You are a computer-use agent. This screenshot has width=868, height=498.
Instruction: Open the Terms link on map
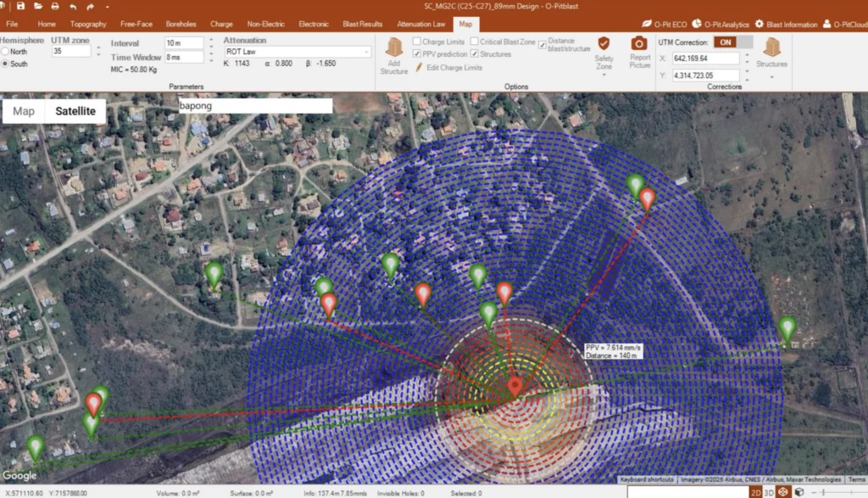[856, 479]
